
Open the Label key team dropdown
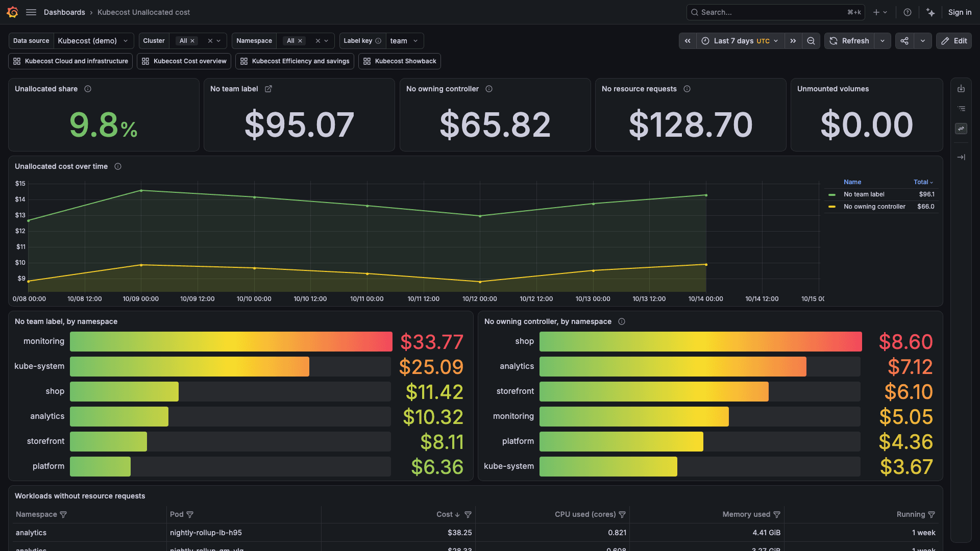click(405, 41)
